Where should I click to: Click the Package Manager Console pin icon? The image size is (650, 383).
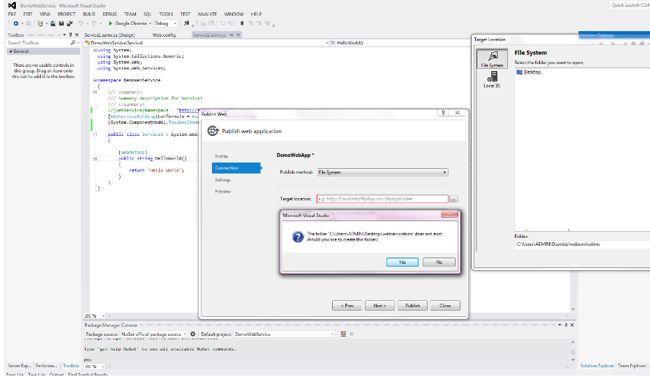click(565, 325)
